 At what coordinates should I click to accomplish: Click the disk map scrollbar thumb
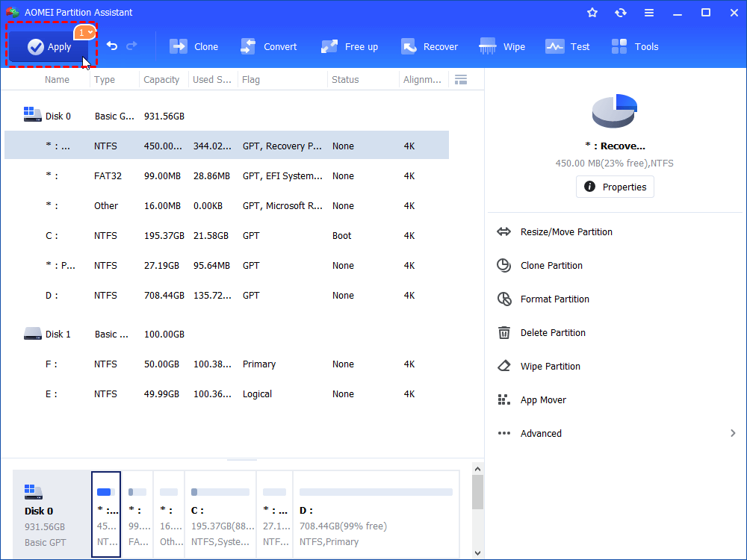(x=477, y=492)
